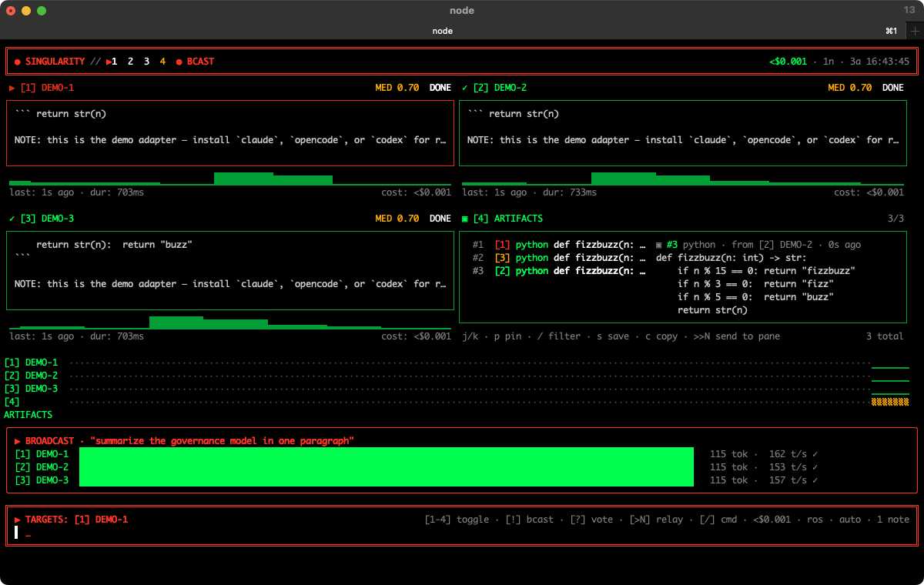Viewport: 924px width, 585px height.
Task: Click the TARGETS arrow icon
Action: (18, 520)
